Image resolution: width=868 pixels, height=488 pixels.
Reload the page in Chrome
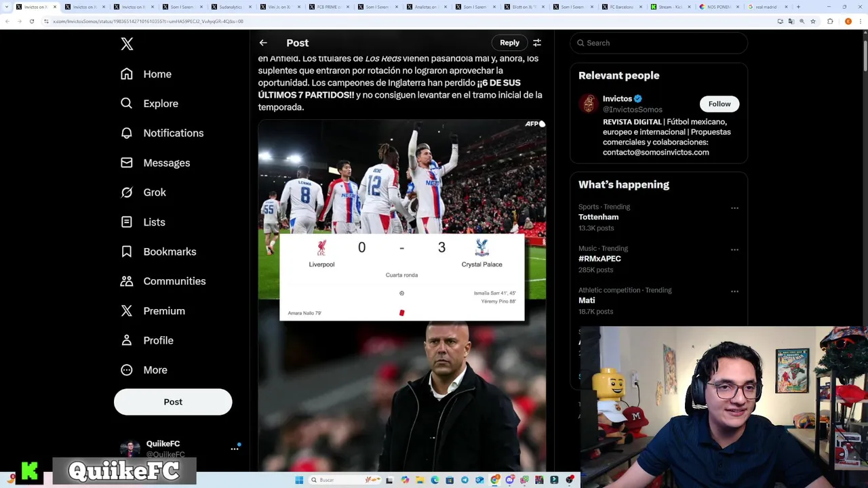pyautogui.click(x=31, y=22)
